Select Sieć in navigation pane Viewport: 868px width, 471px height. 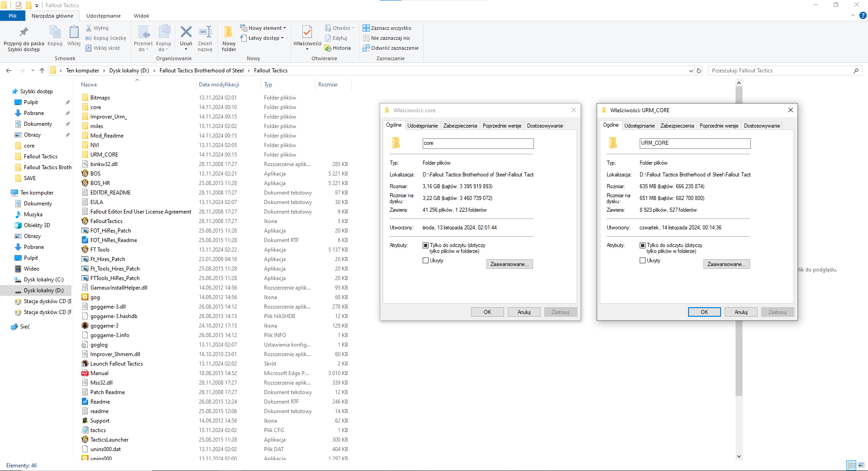tap(25, 327)
